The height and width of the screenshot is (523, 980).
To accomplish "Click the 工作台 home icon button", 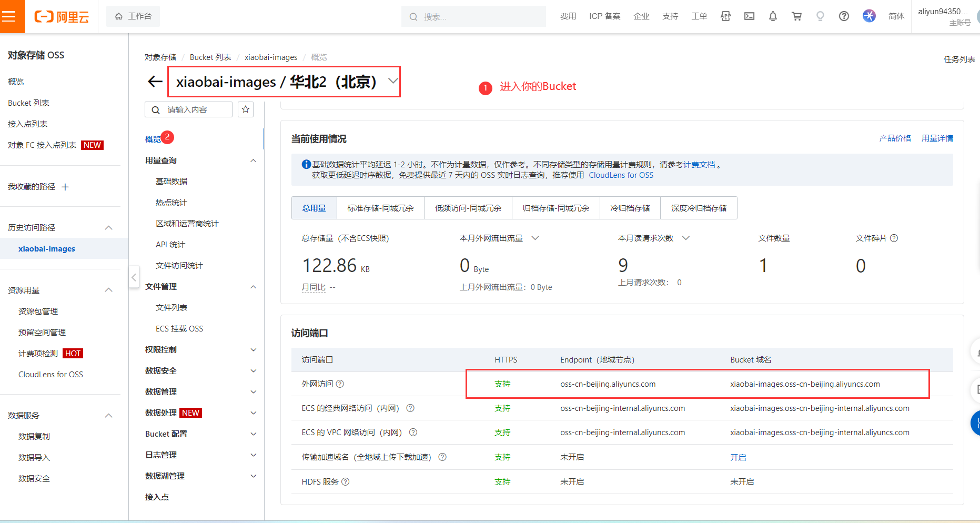I will (x=133, y=16).
